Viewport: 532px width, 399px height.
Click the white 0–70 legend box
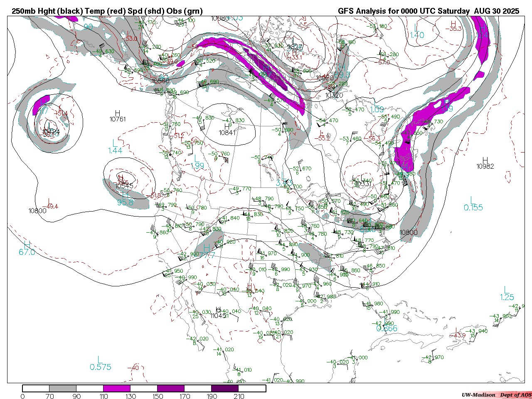tap(36, 388)
